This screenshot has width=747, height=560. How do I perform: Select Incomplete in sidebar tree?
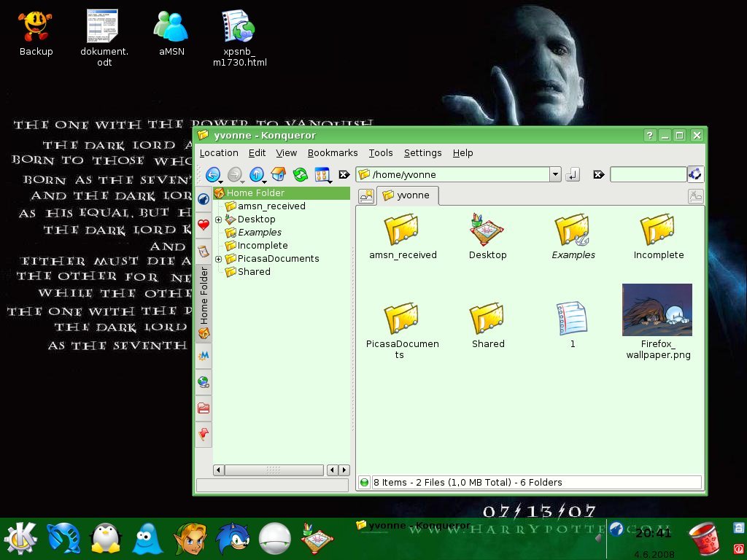tap(262, 246)
